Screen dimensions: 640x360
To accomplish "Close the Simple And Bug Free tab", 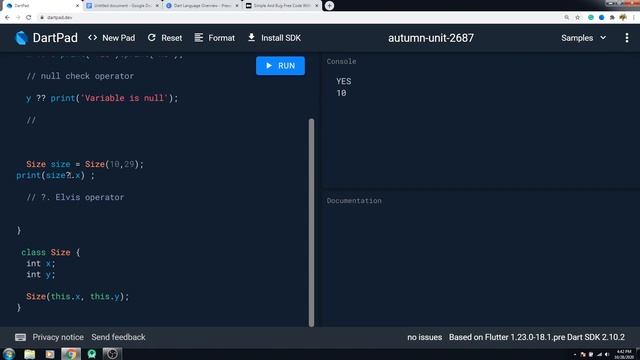I will coord(316,6).
